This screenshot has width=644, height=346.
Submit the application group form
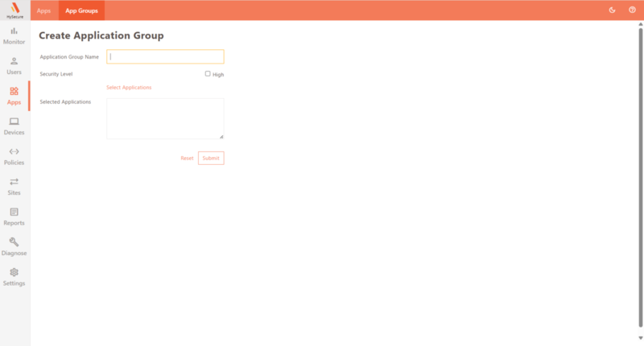pos(211,158)
